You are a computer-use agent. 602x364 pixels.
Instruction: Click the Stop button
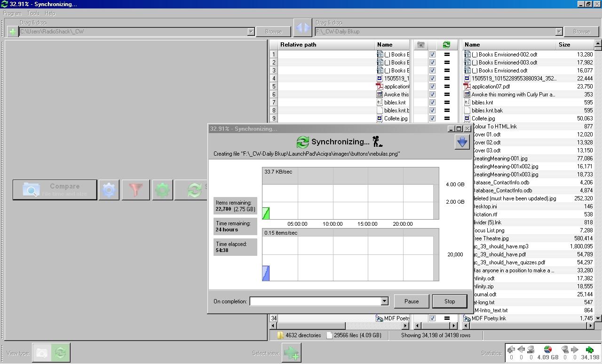pos(450,301)
